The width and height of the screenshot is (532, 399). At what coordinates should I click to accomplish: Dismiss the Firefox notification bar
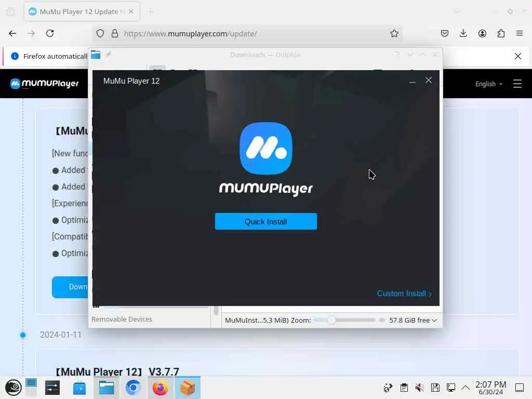click(518, 56)
